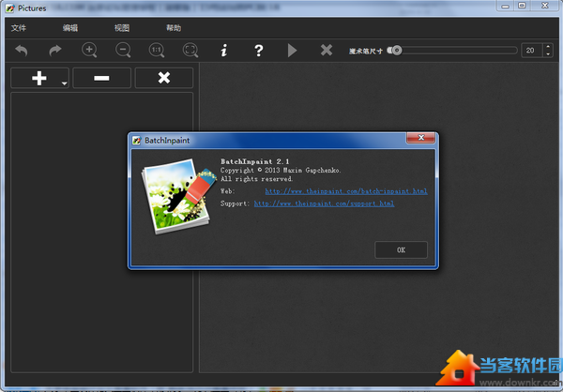563x392 pixels.
Task: Clear the picture list with the X button
Action: click(x=164, y=78)
